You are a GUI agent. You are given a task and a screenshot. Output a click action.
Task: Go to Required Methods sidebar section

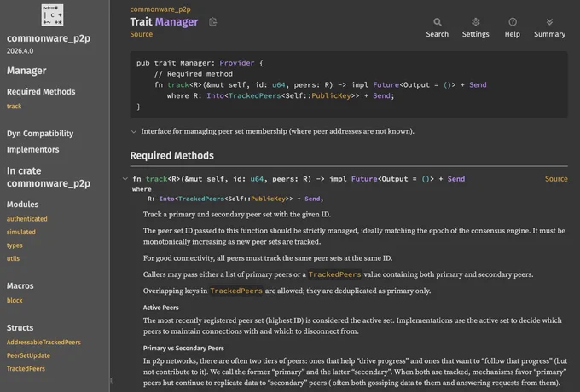point(41,92)
